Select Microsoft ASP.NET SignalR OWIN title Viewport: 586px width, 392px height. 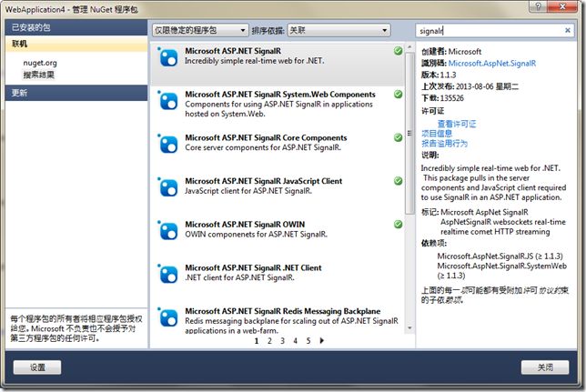[x=245, y=225]
